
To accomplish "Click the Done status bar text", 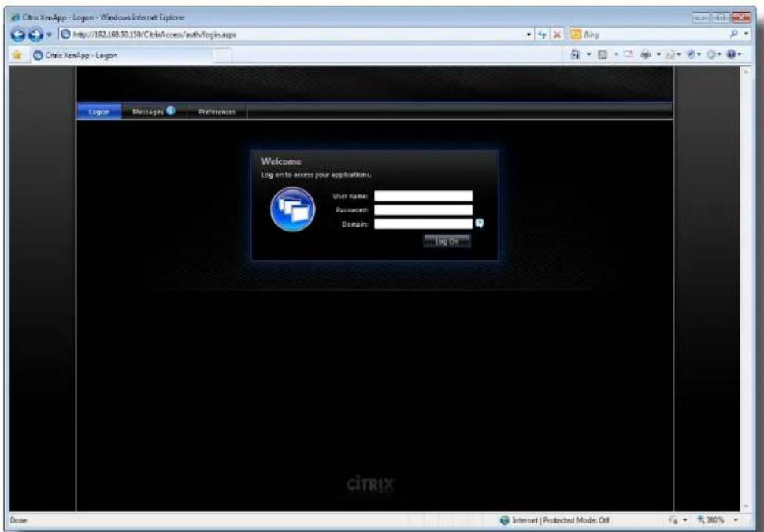I will (19, 520).
